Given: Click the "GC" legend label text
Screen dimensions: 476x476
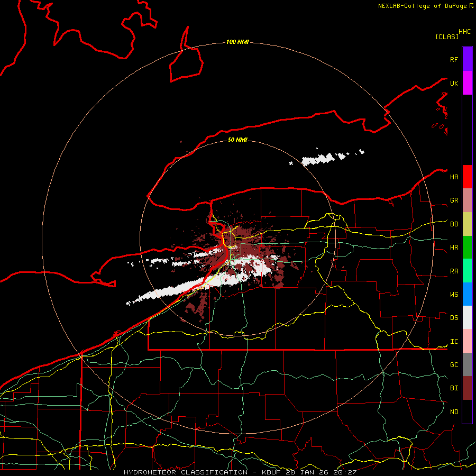Looking at the screenshot, I should [454, 365].
